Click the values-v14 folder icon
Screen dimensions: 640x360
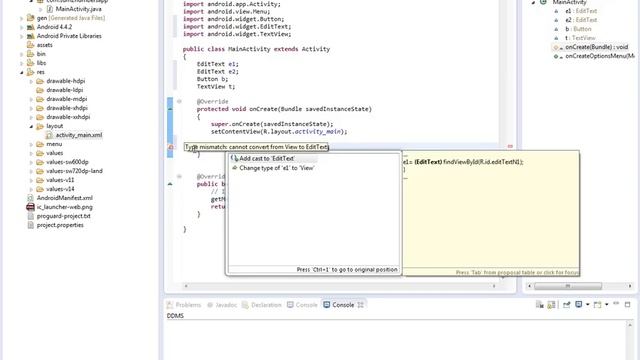tap(40, 189)
